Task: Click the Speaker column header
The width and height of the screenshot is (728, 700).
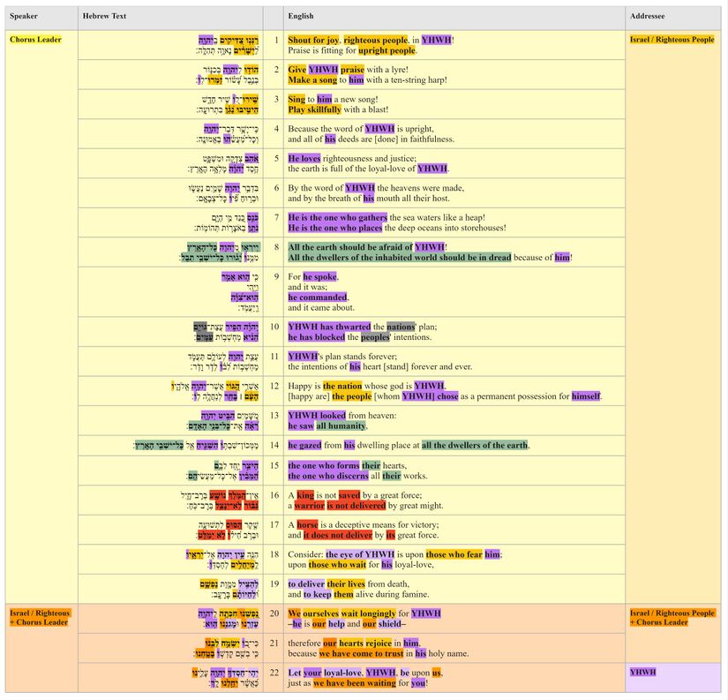Action: [x=24, y=17]
